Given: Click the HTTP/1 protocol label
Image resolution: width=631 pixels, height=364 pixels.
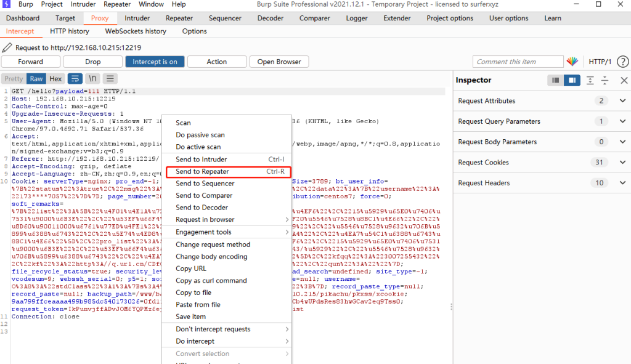Looking at the screenshot, I should click(600, 62).
